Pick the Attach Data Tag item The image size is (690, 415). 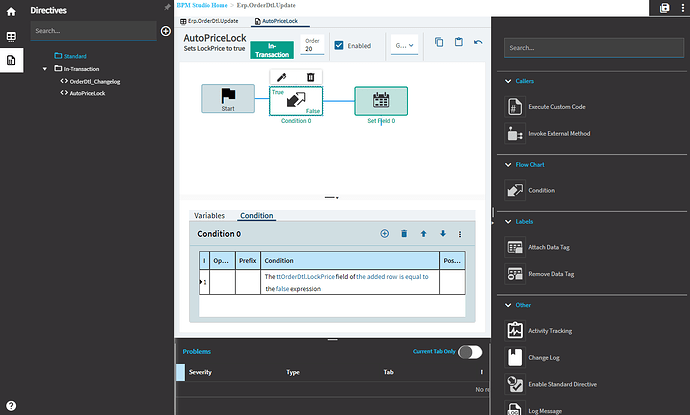537,247
